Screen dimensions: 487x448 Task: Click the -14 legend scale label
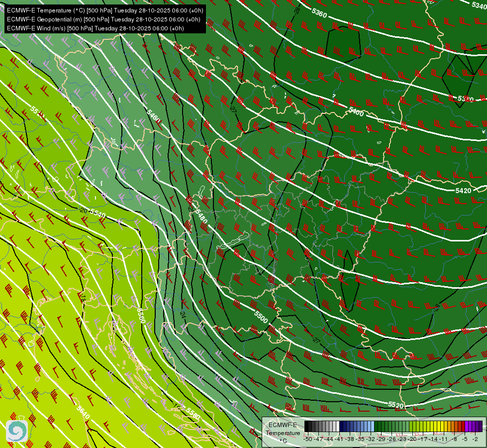pos(433,440)
